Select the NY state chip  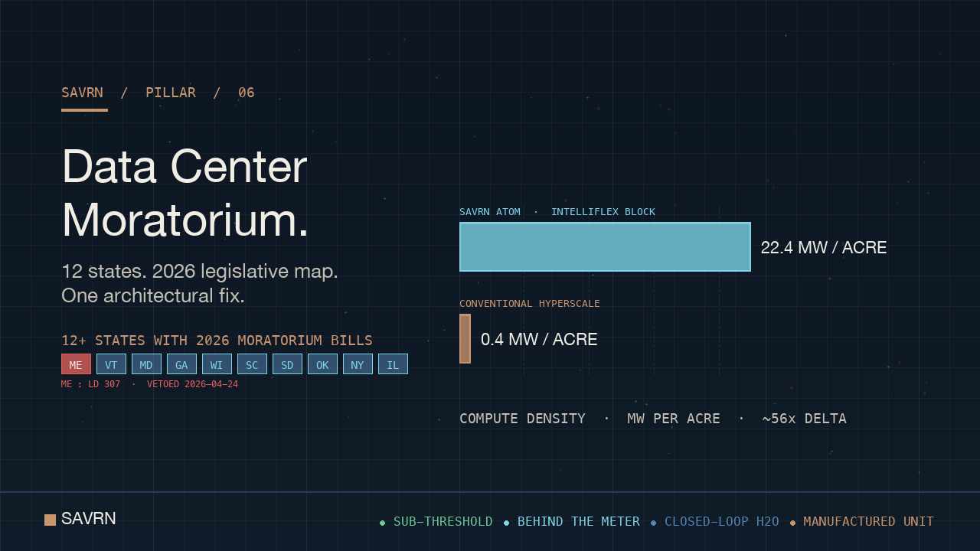click(358, 364)
